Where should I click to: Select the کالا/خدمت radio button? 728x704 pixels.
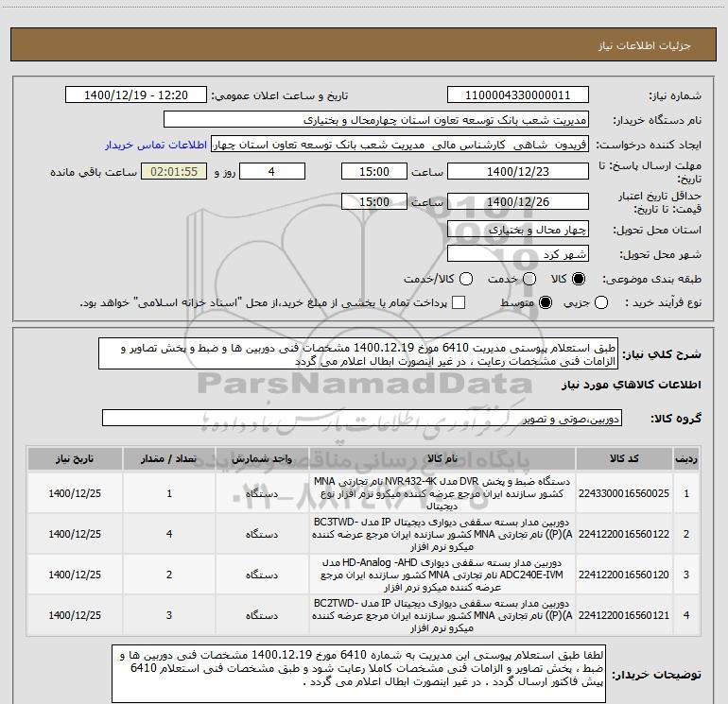(466, 279)
